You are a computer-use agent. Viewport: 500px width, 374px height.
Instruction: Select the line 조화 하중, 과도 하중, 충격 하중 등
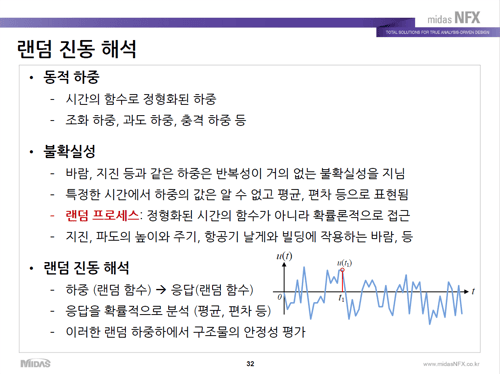(x=156, y=120)
